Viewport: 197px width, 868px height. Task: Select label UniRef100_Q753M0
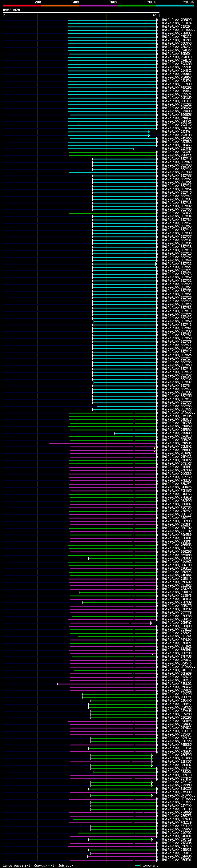[177, 792]
